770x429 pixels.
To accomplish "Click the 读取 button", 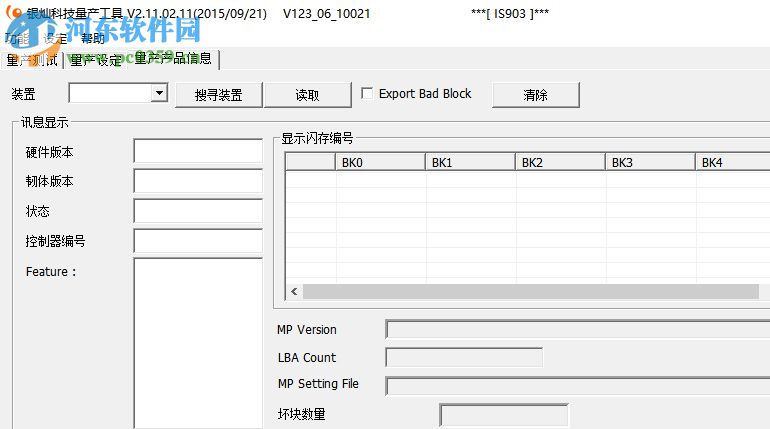I will click(x=308, y=95).
